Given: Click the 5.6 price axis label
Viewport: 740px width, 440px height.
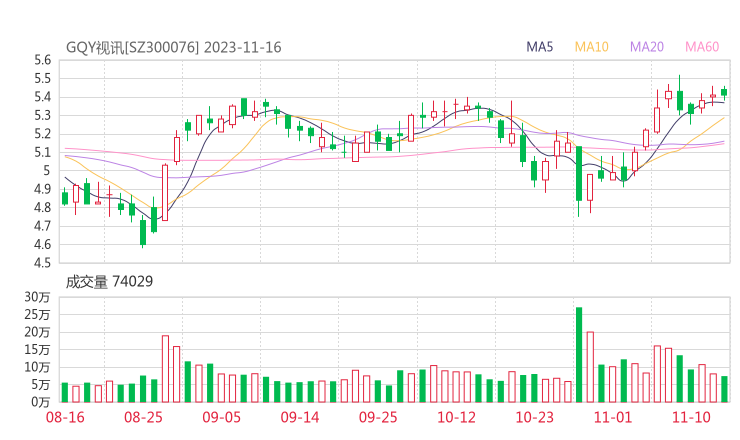Looking at the screenshot, I should coord(42,60).
